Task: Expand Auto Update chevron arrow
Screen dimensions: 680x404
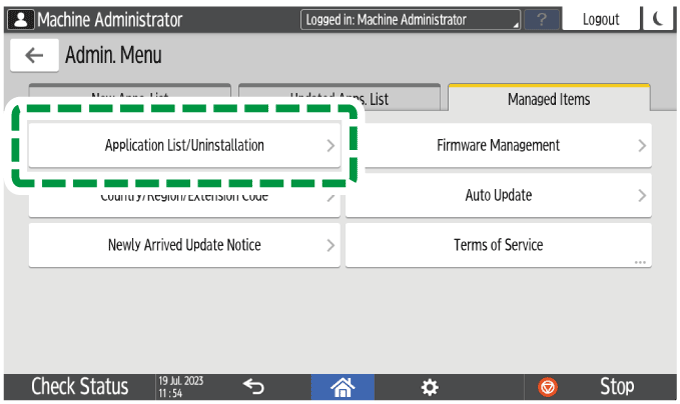Action: (x=641, y=195)
